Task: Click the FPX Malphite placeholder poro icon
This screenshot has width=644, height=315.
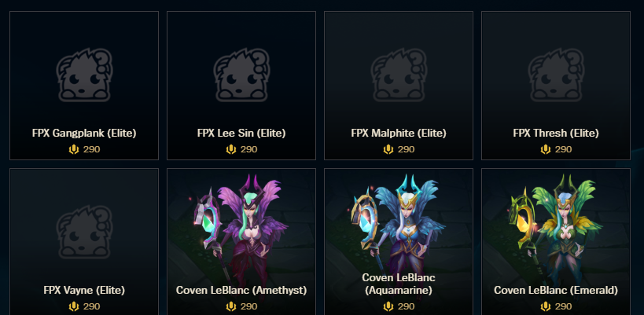Action: pyautogui.click(x=399, y=75)
